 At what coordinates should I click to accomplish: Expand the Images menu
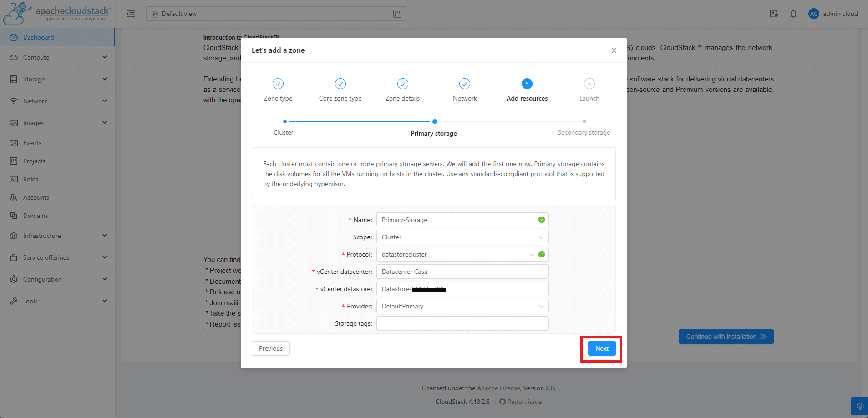point(57,123)
